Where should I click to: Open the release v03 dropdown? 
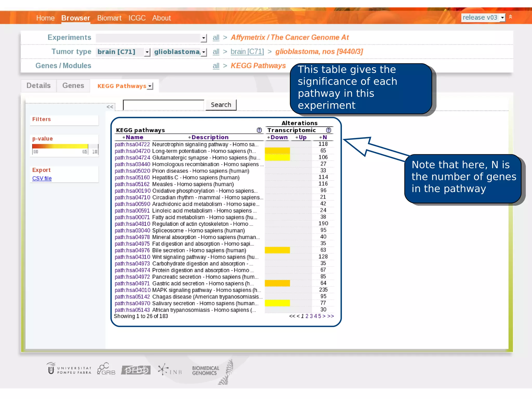(502, 18)
